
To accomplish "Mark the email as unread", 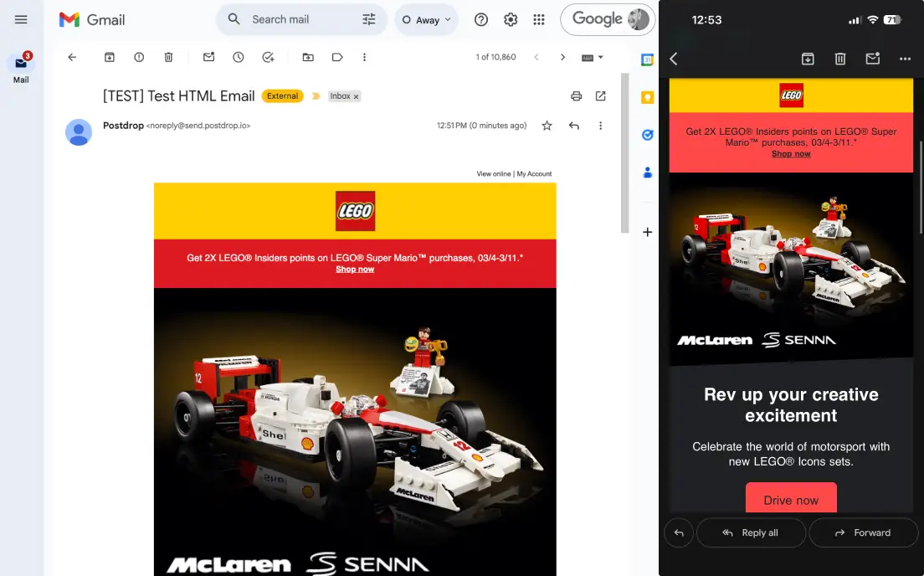I will pos(208,57).
